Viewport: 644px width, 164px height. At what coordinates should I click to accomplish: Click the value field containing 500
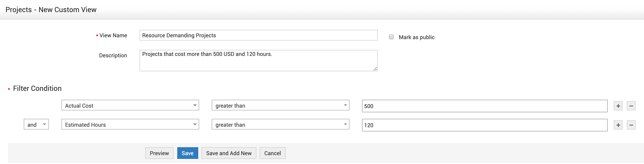click(x=484, y=106)
